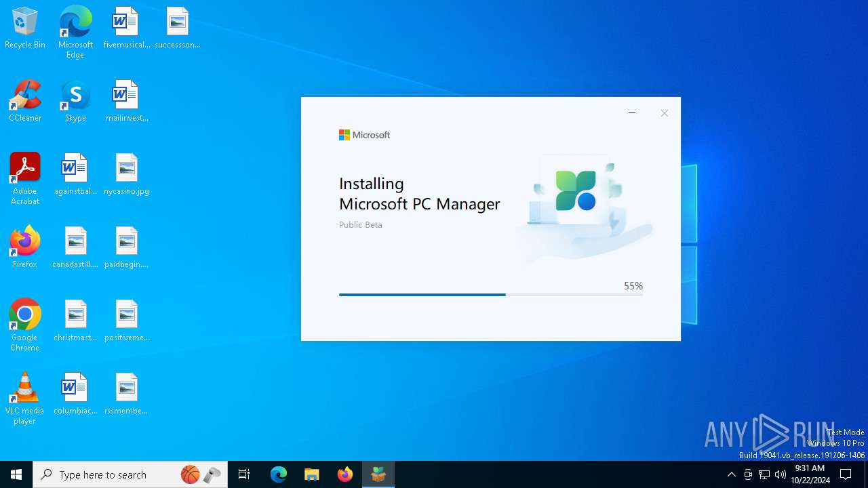Viewport: 868px width, 488px height.
Task: Open the VLC media player shortcut
Action: (x=25, y=398)
